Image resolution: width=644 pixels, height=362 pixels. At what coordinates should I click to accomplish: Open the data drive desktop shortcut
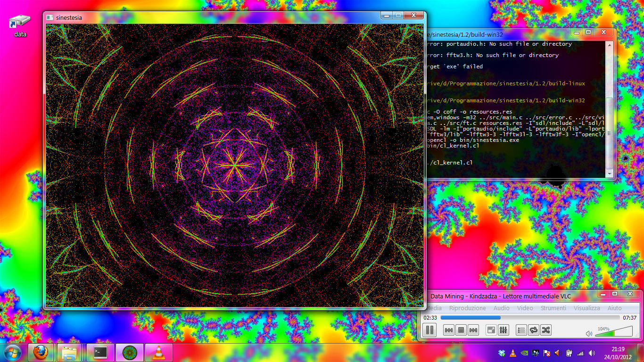[x=20, y=26]
